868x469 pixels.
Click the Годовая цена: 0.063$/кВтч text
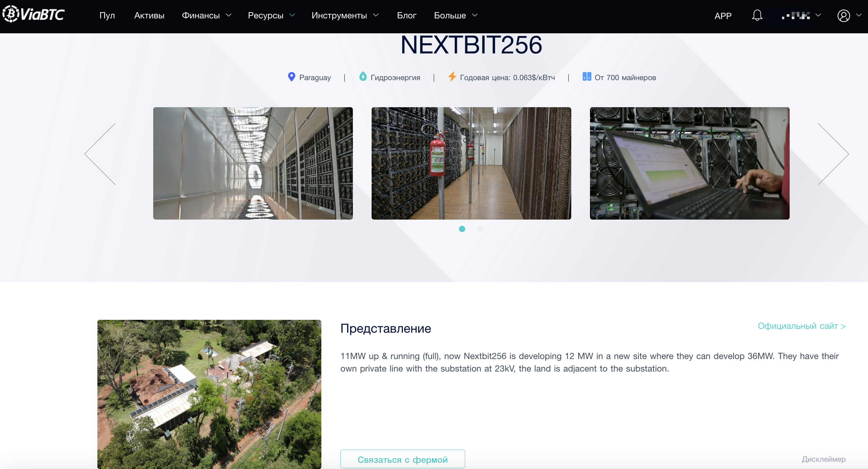507,78
